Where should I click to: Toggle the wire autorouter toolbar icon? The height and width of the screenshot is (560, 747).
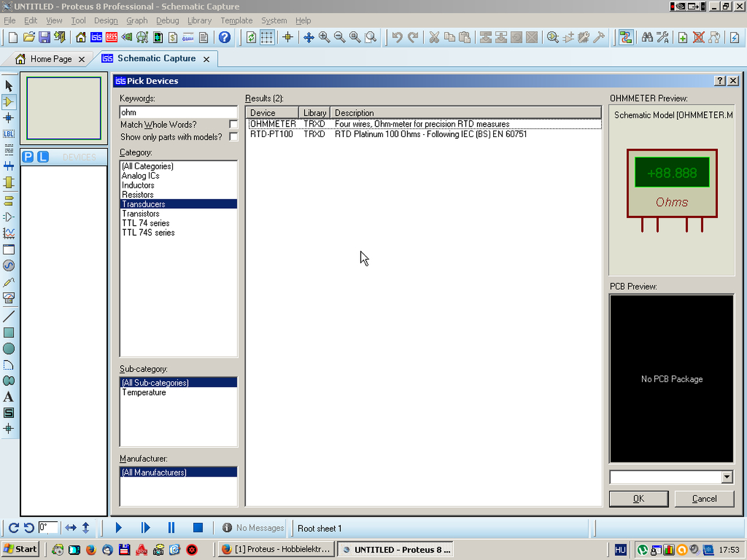[626, 37]
